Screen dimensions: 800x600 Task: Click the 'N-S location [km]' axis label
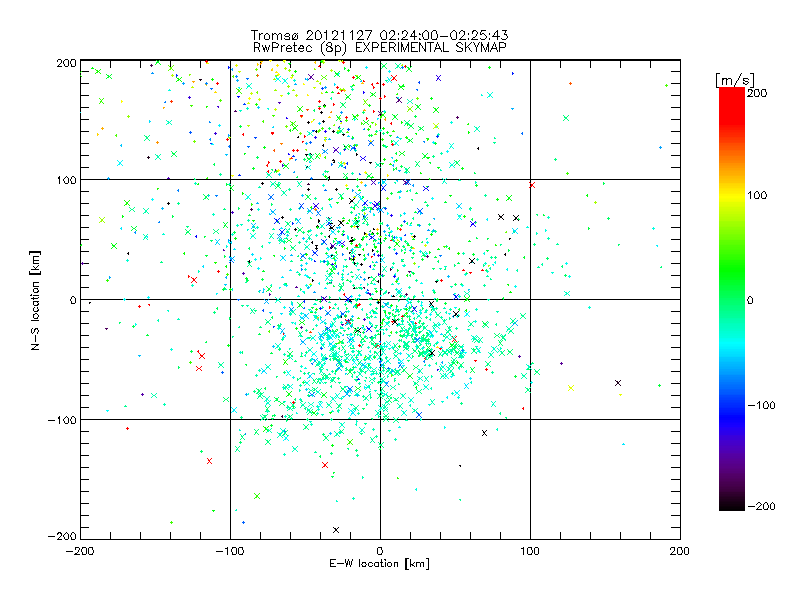tap(35, 300)
